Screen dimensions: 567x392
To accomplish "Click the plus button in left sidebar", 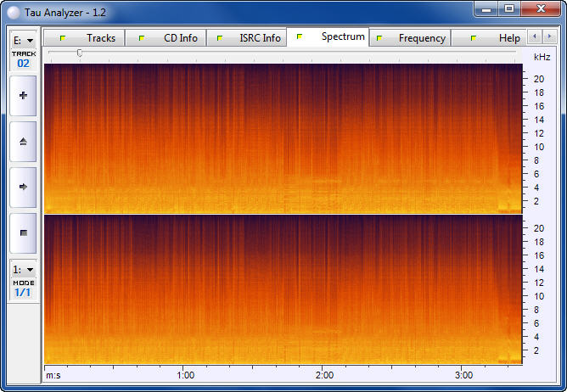I will point(23,96).
